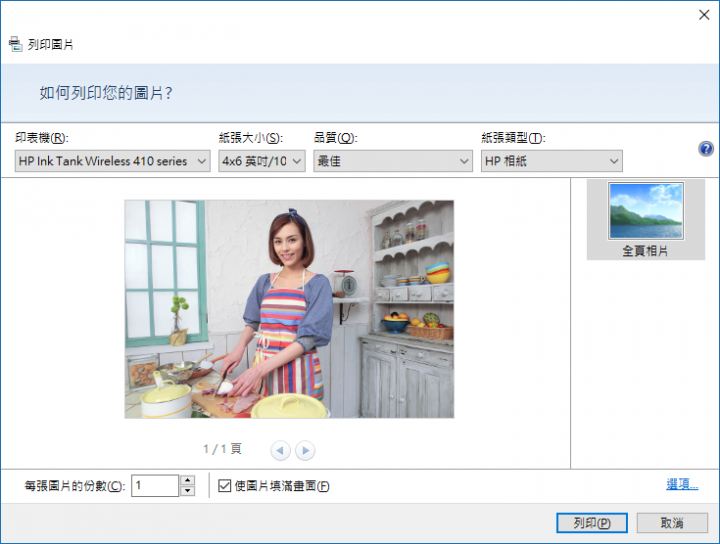Click the 每張圖片的份數(C): label

75,486
